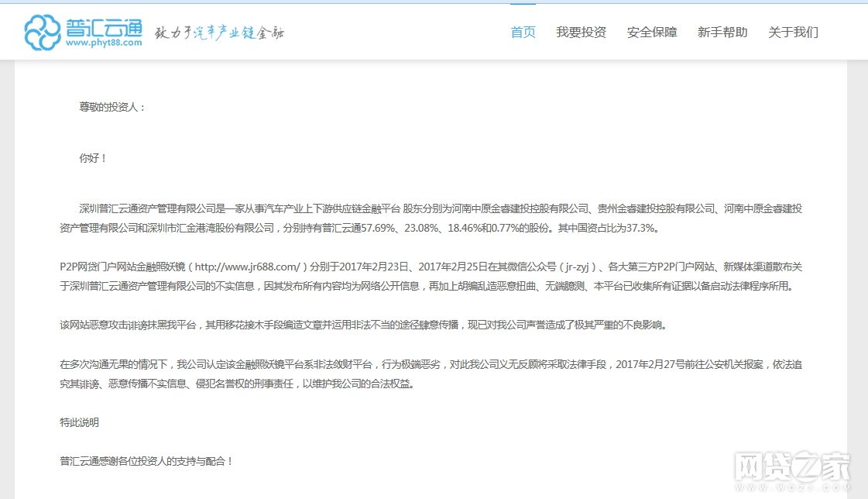Select 新手帮助 in the navigation

coord(722,33)
